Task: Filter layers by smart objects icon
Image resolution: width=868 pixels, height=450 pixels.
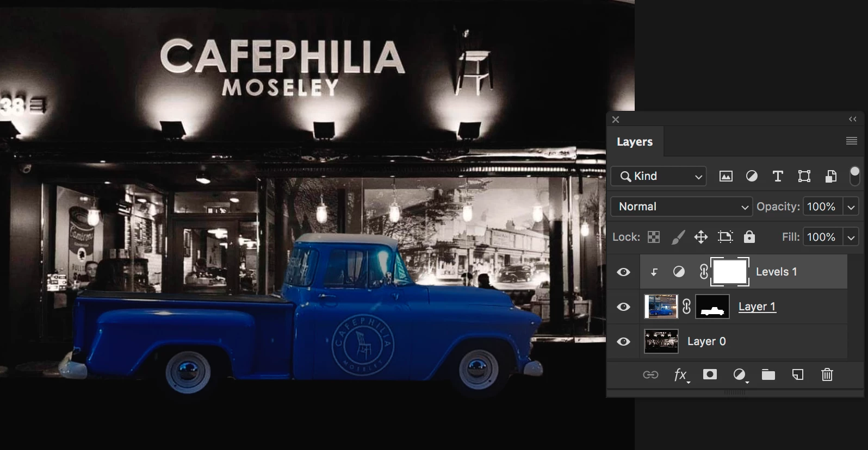Action: pyautogui.click(x=830, y=176)
